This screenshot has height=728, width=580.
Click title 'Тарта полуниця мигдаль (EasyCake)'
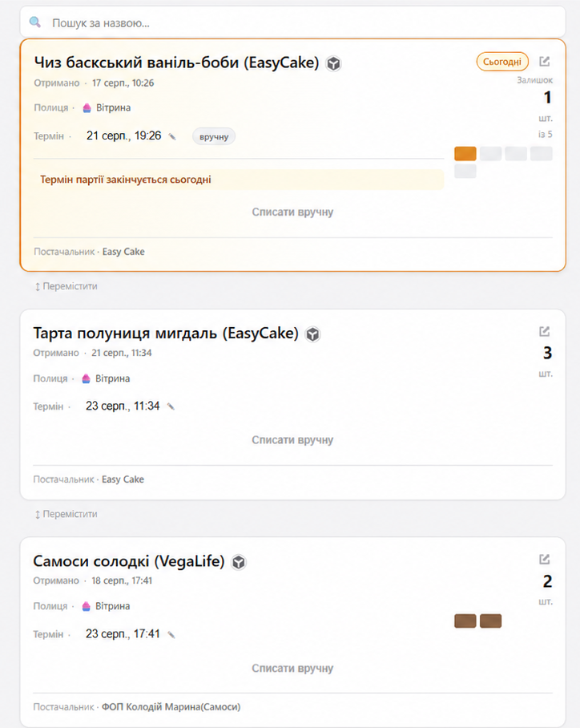click(166, 333)
